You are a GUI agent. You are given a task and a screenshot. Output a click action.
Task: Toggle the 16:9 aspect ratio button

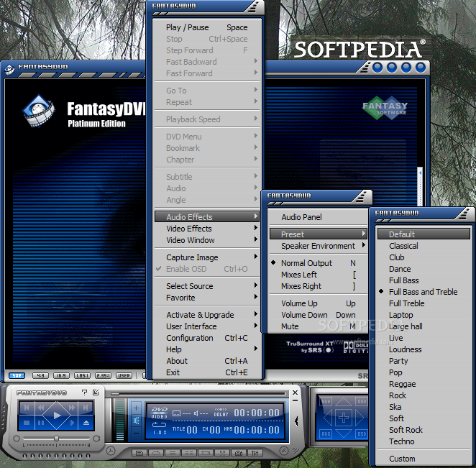click(x=61, y=375)
